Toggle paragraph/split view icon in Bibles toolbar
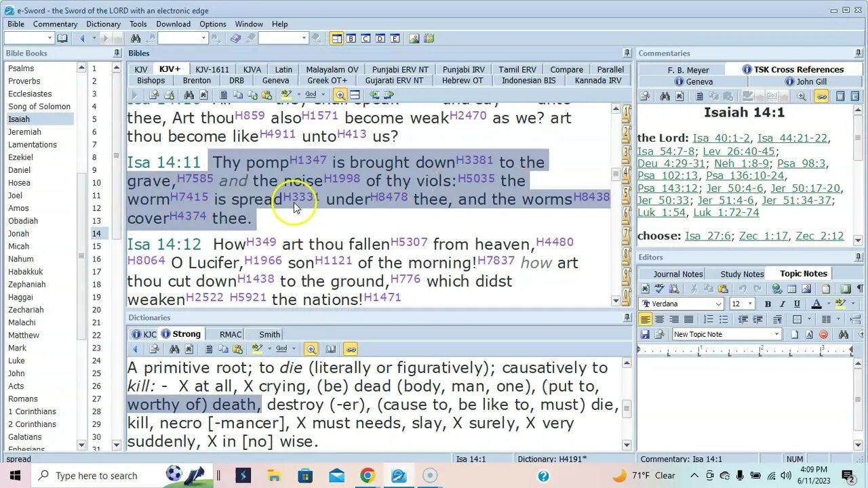 tap(355, 95)
